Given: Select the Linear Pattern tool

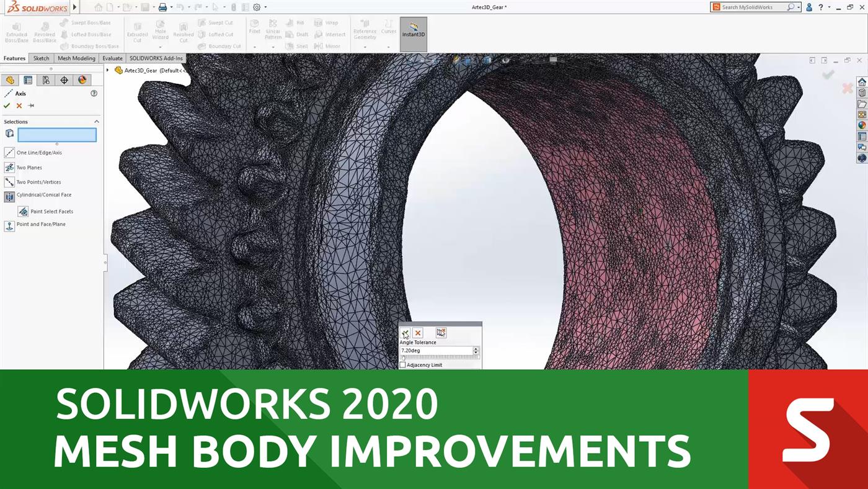Looking at the screenshot, I should click(x=273, y=31).
